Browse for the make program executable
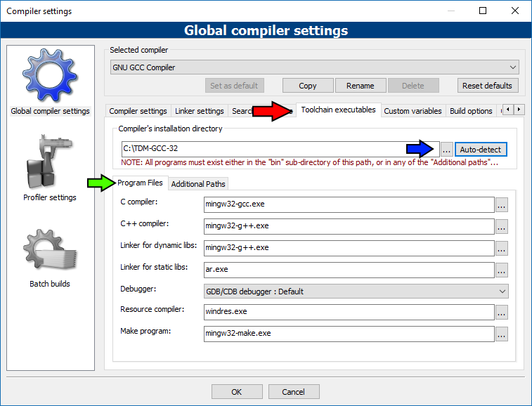532x406 pixels. (x=501, y=334)
